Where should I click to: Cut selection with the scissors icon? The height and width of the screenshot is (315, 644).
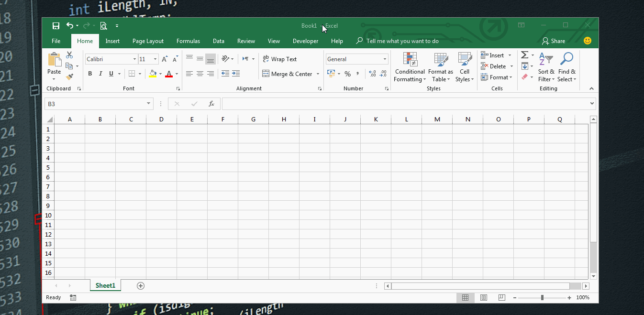click(69, 55)
